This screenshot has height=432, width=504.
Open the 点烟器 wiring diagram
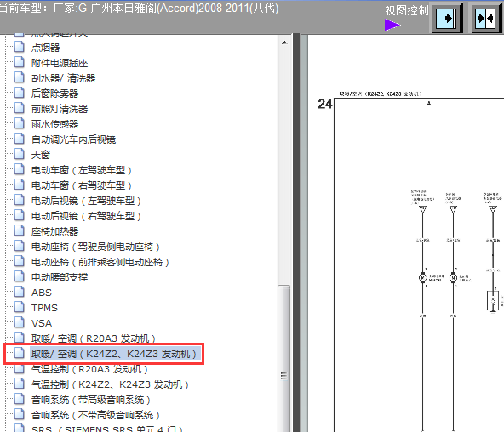tap(45, 48)
